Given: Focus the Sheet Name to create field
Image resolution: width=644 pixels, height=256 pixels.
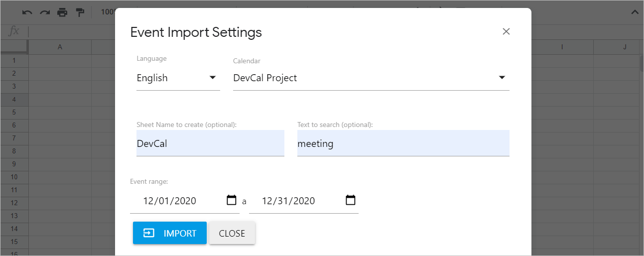Looking at the screenshot, I should [x=210, y=143].
